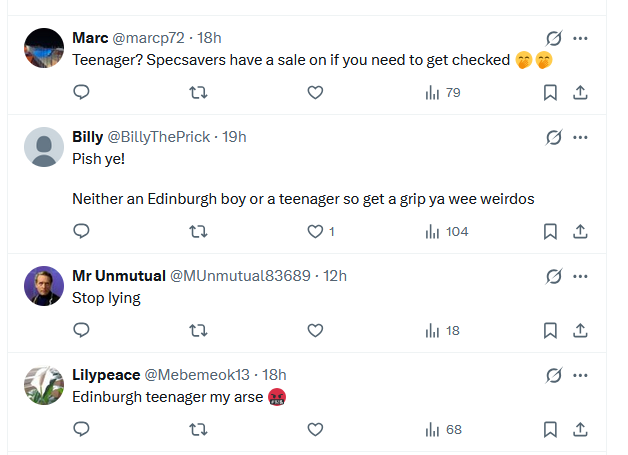
Task: View 79 views count on Marc's tweet
Action: 443,93
